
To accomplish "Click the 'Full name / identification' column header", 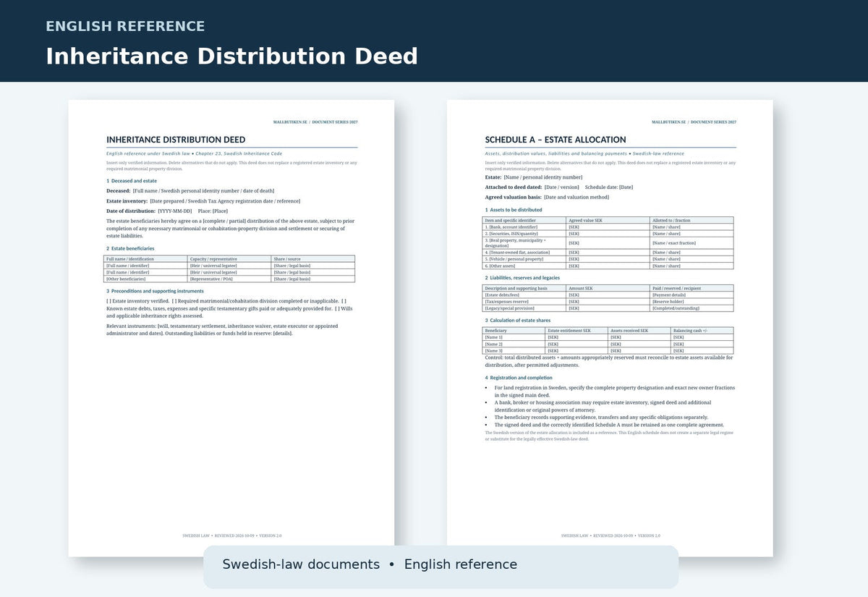I will tap(145, 258).
